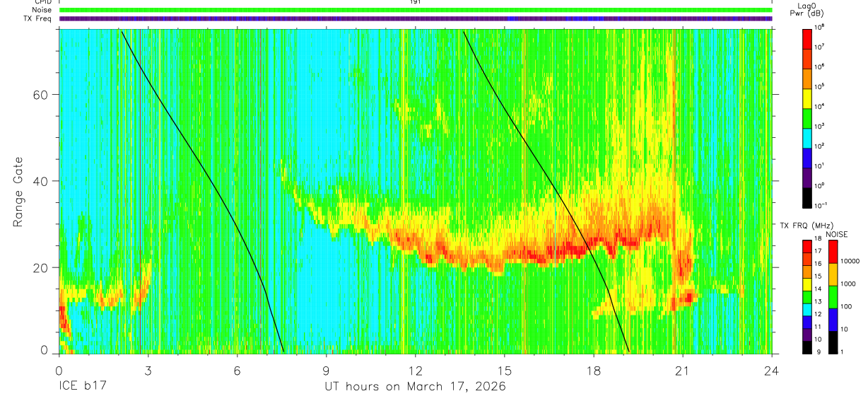Click the x-axis hour label '12'
The height and width of the screenshot is (401, 868).
[416, 371]
